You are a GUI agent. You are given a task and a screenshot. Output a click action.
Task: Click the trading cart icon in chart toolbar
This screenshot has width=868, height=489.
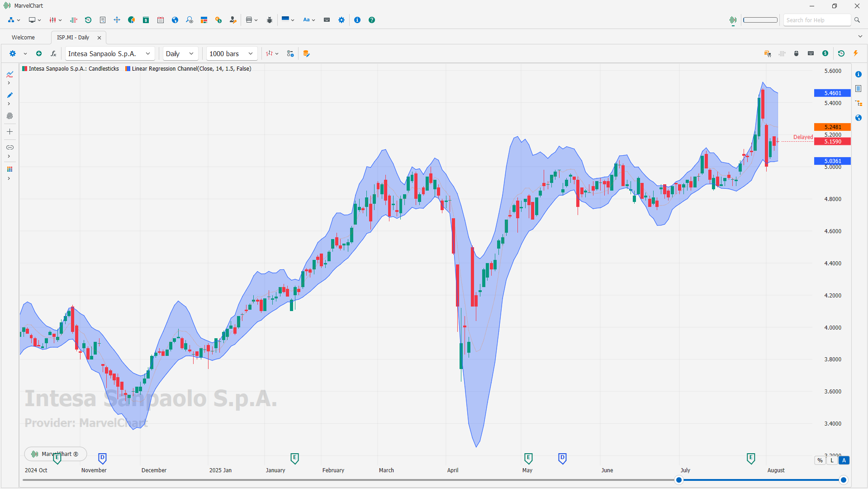tap(768, 53)
